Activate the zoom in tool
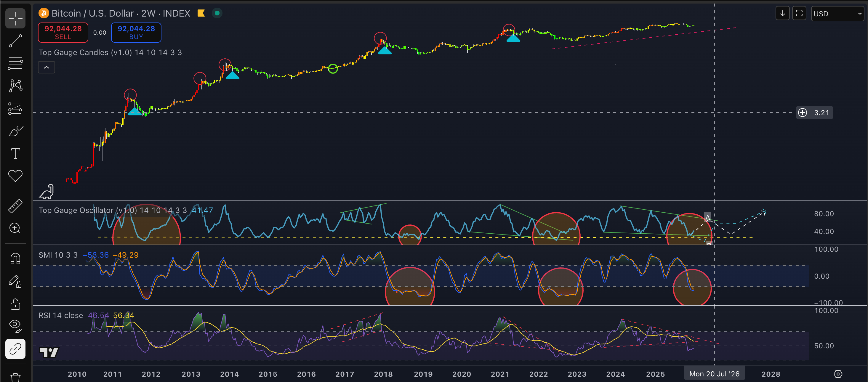This screenshot has width=868, height=382. pos(15,228)
